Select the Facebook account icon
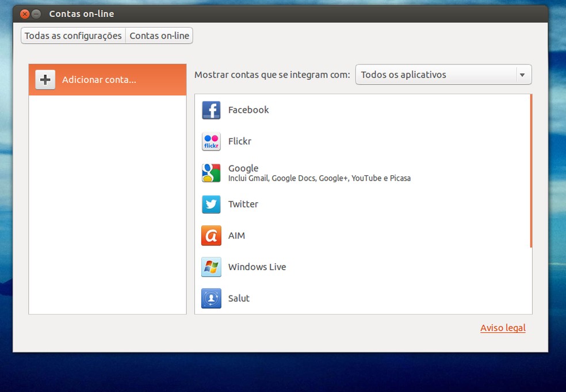This screenshot has width=566, height=392. 211,110
